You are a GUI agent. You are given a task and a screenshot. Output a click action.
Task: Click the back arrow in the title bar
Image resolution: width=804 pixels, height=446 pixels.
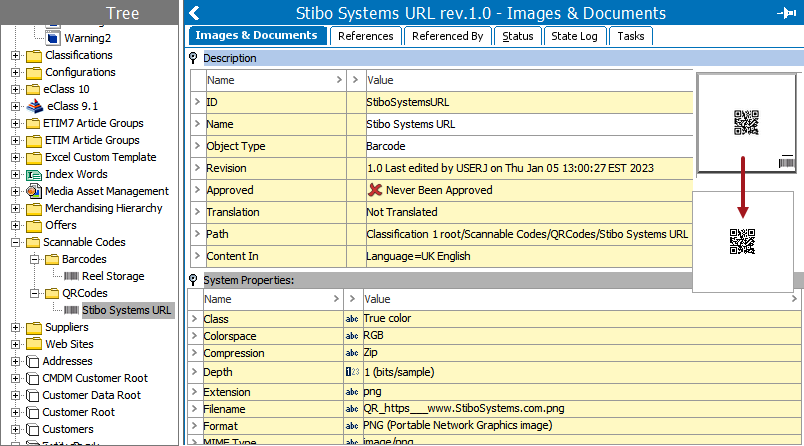pos(195,13)
